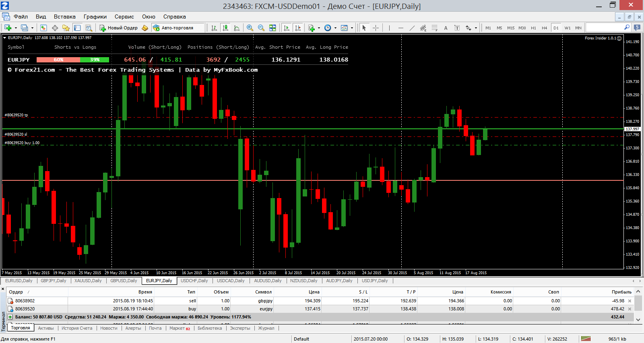Switch timeframe to H4
Image resolution: width=644 pixels, height=343 pixels.
[545, 28]
